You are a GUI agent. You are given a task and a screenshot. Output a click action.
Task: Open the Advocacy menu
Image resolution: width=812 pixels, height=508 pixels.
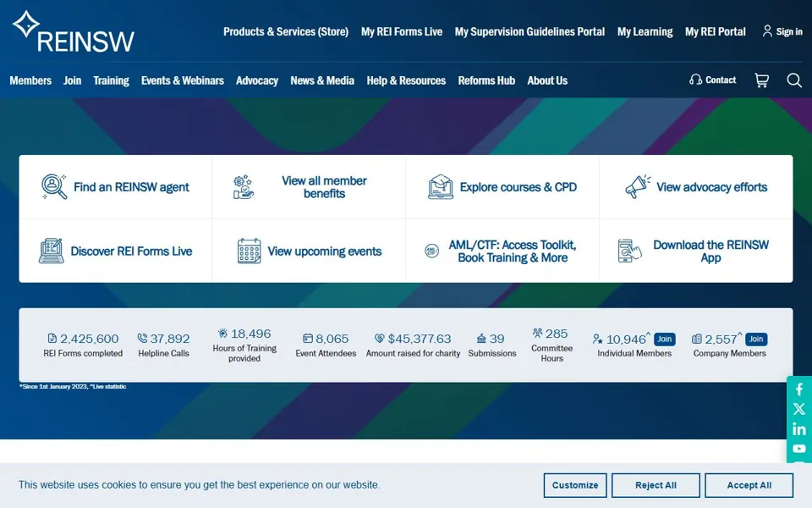[x=257, y=80]
